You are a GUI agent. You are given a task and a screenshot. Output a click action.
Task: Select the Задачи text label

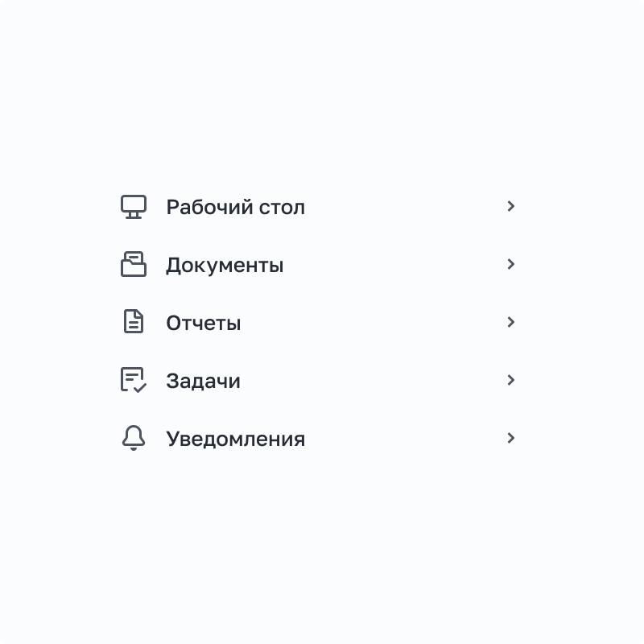coord(203,381)
